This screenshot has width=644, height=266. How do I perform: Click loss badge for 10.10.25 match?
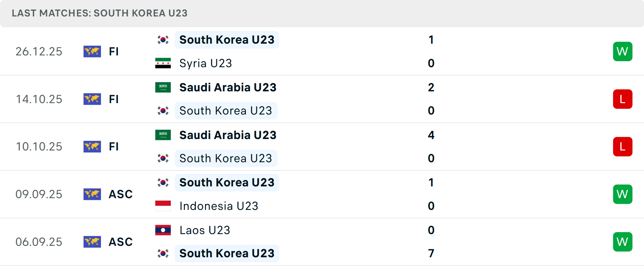623,147
